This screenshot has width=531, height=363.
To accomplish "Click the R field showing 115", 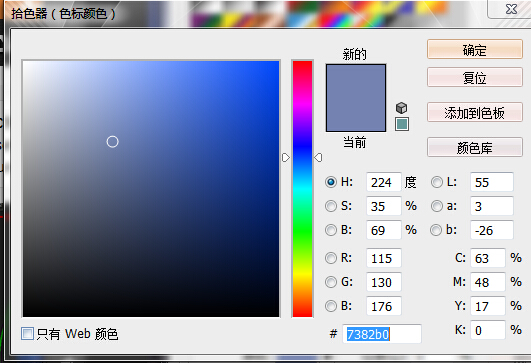I will 384,258.
